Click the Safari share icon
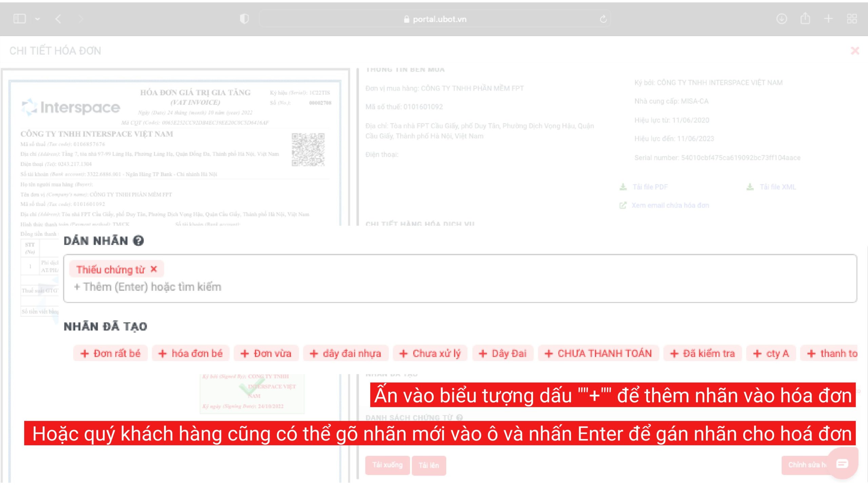The width and height of the screenshot is (868, 488). click(805, 19)
